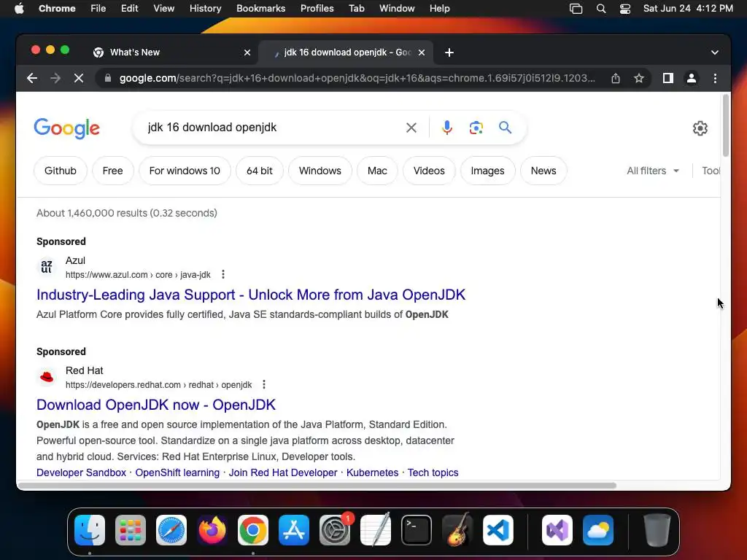Apply the 64 bit filter chip

260,171
